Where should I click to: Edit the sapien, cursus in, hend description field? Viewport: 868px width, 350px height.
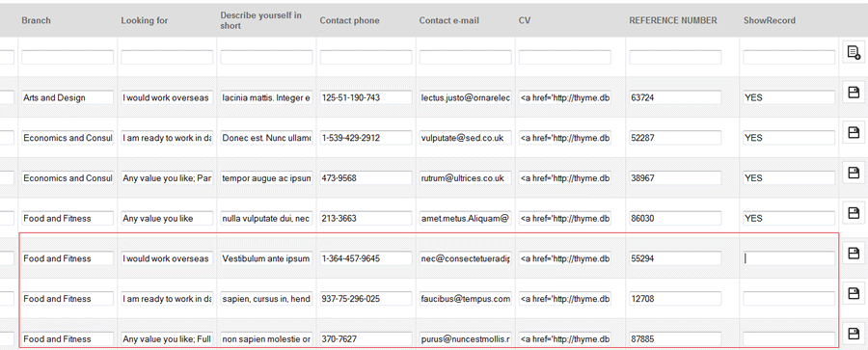[x=266, y=299]
